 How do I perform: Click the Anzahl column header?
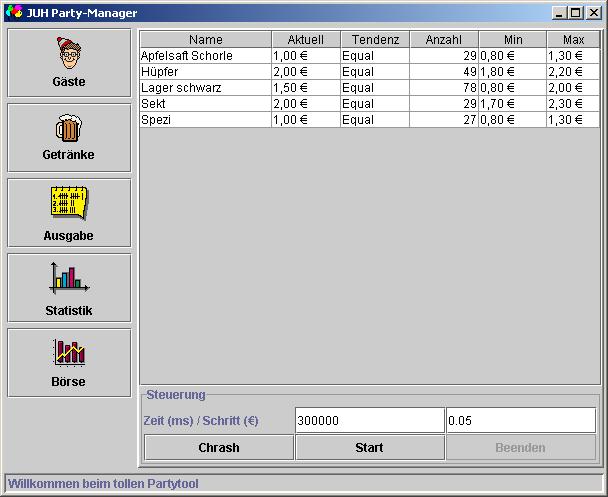click(444, 40)
